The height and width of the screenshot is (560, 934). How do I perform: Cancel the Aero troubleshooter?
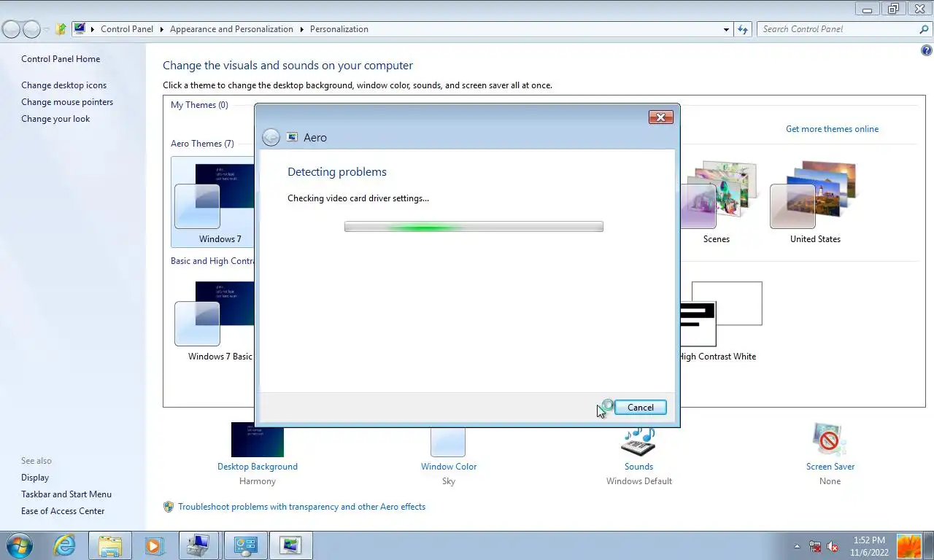point(640,408)
